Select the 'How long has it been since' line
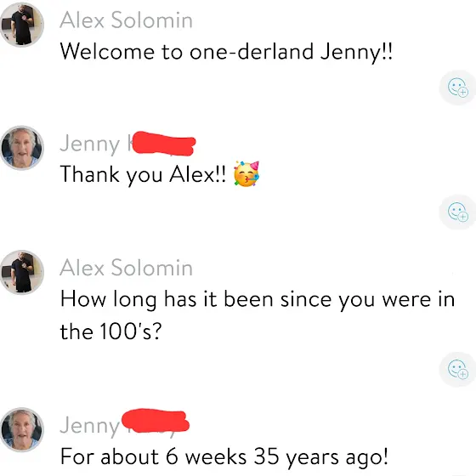The width and height of the screenshot is (476, 476). click(258, 300)
